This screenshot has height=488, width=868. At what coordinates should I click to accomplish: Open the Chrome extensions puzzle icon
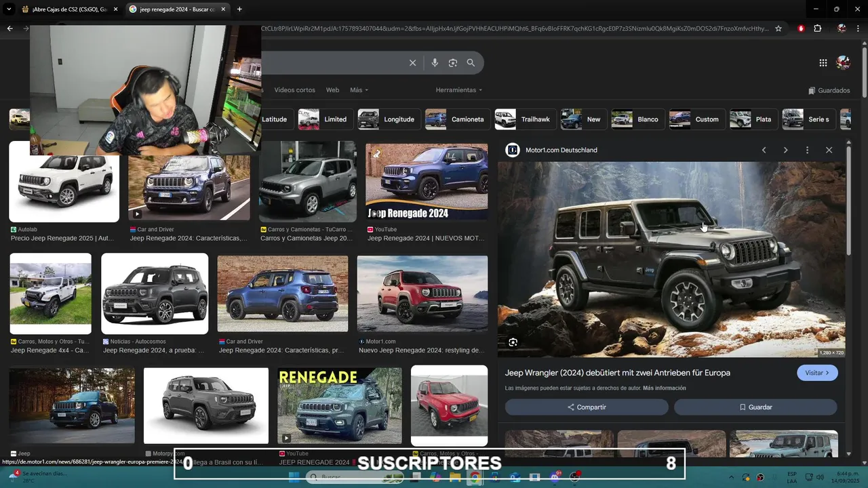pyautogui.click(x=817, y=28)
